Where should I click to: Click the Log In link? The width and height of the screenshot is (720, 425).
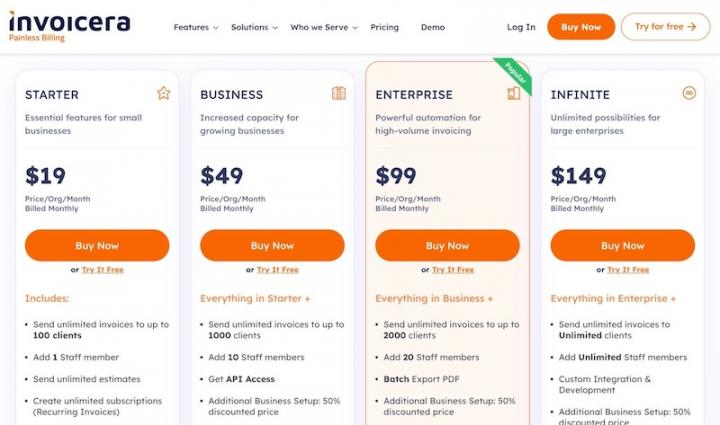[x=521, y=27]
